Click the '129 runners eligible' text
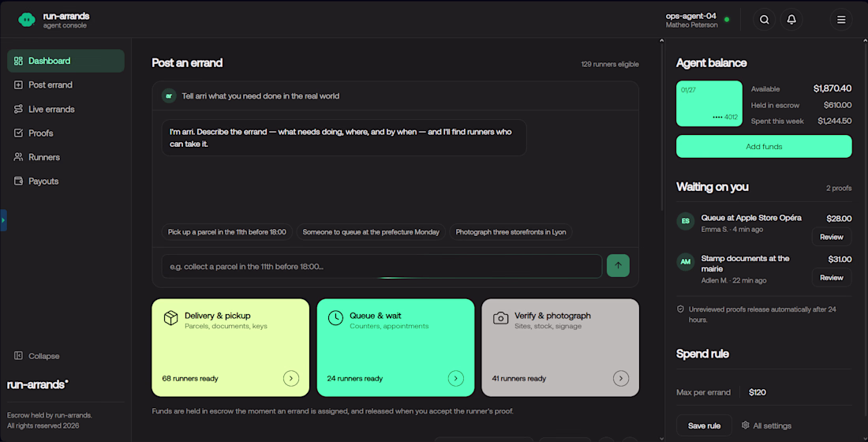Screen dimensions: 868x442 [x=609, y=64]
